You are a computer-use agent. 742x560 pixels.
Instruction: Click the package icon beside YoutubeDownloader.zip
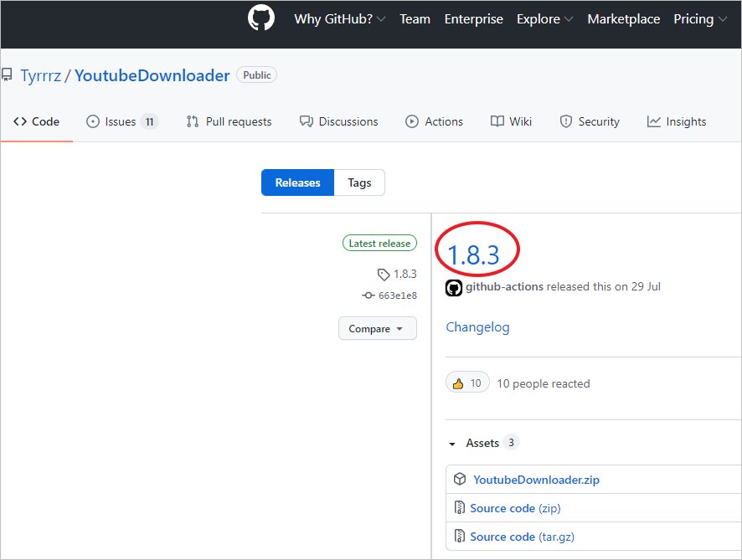click(460, 480)
